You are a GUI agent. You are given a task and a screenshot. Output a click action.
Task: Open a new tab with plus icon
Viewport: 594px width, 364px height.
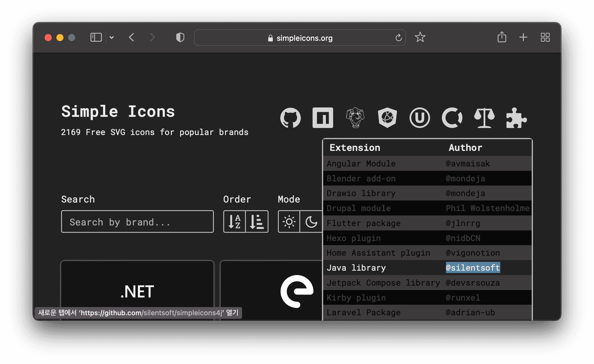523,37
